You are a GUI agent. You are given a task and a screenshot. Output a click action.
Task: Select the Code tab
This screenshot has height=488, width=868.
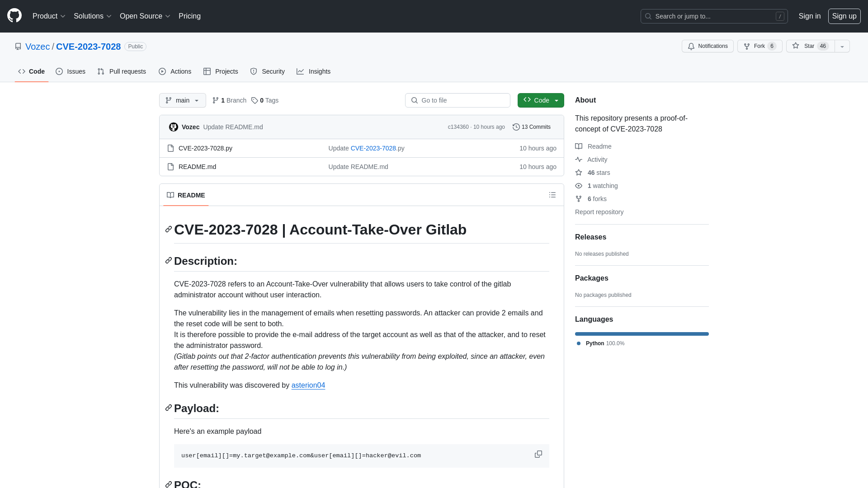point(31,71)
